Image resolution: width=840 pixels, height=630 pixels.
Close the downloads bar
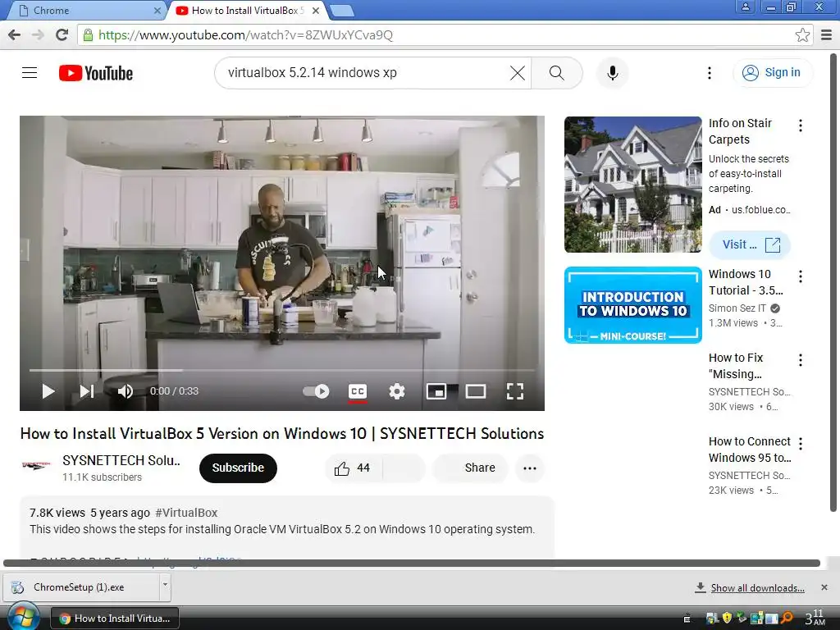pyautogui.click(x=824, y=587)
